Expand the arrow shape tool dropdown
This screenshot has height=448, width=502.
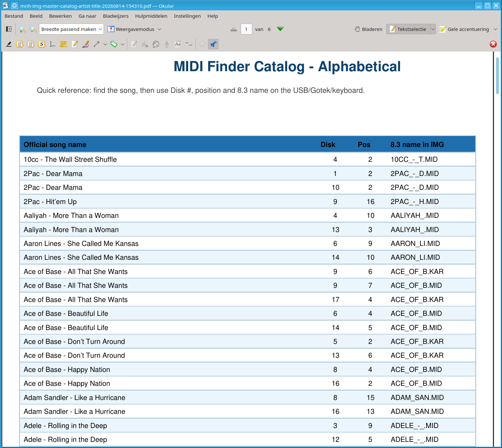[x=105, y=44]
